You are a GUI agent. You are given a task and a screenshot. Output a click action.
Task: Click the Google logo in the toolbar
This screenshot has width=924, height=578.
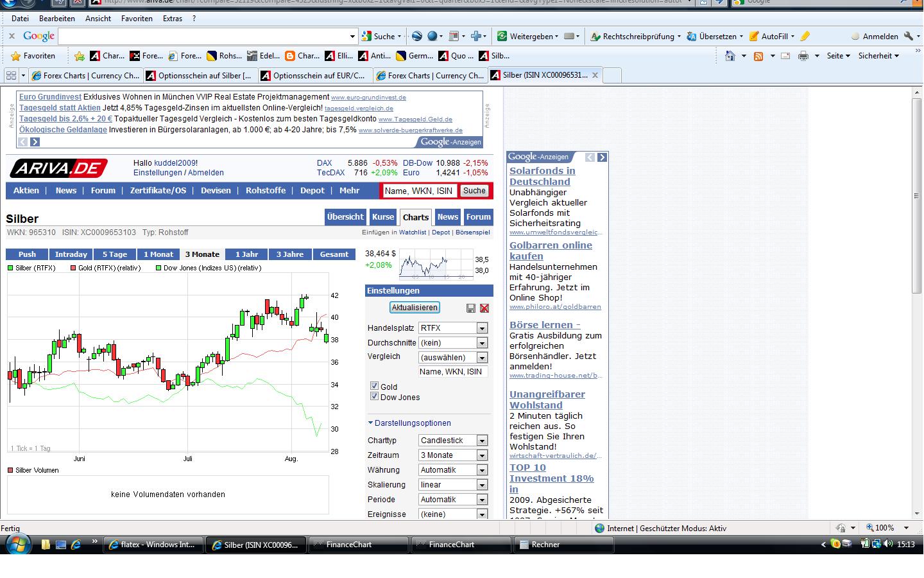39,37
